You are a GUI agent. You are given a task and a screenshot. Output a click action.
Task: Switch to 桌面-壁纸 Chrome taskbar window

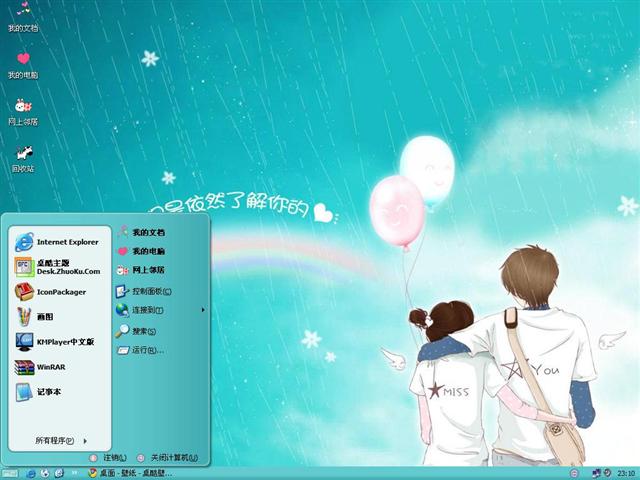pos(131,473)
